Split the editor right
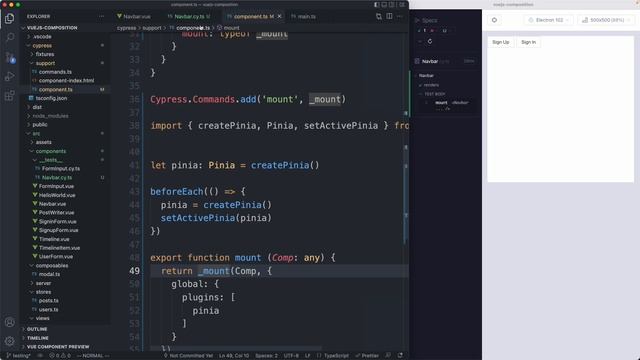Viewport: 640px width, 360px height. (389, 16)
